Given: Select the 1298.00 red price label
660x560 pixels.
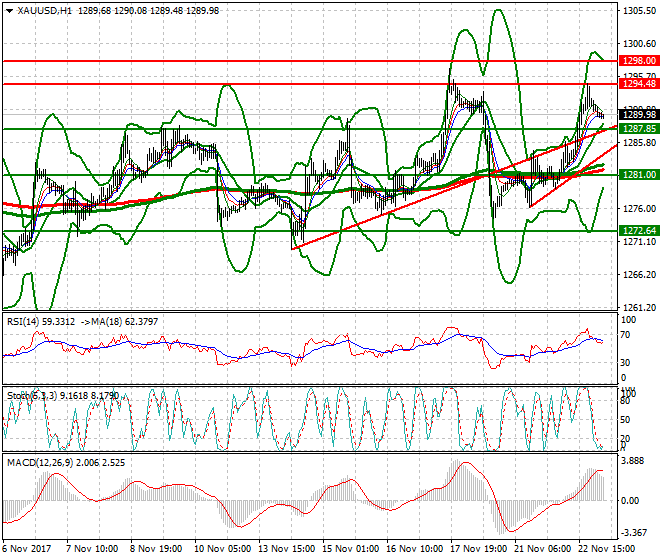Looking at the screenshot, I should click(638, 61).
